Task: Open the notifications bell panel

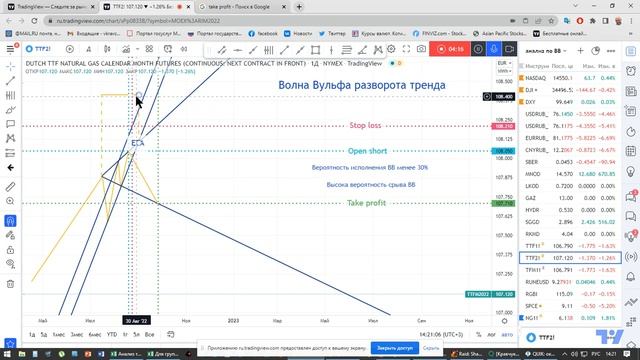Action: tap(631, 277)
